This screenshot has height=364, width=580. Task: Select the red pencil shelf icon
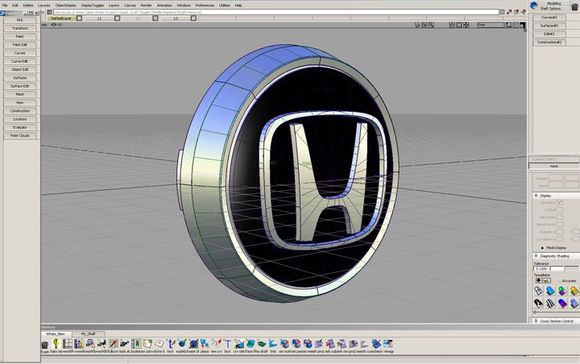(113, 344)
